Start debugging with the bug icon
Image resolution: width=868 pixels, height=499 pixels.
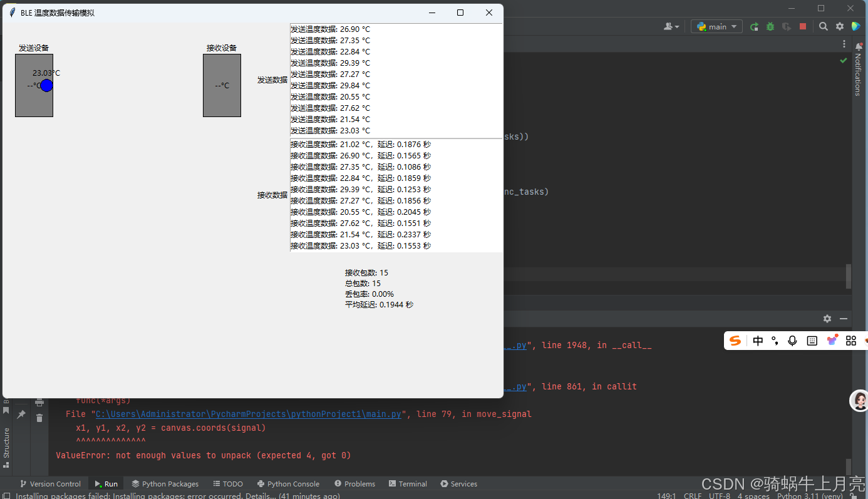770,26
